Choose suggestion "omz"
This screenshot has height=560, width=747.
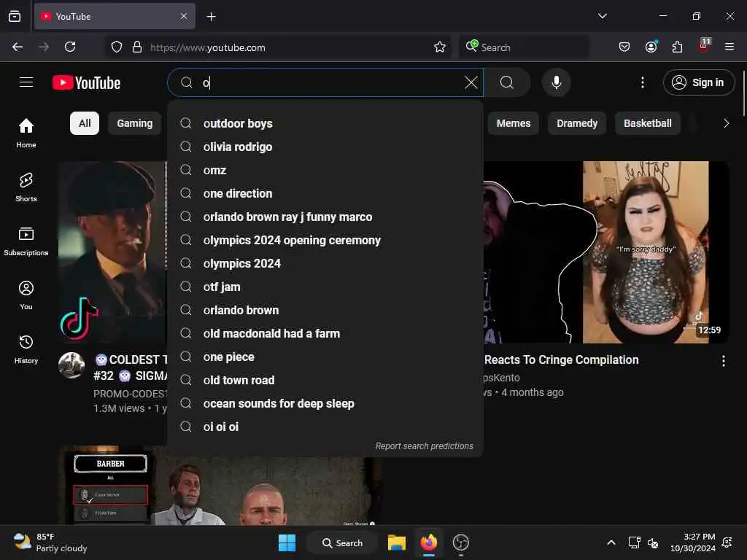(325, 170)
